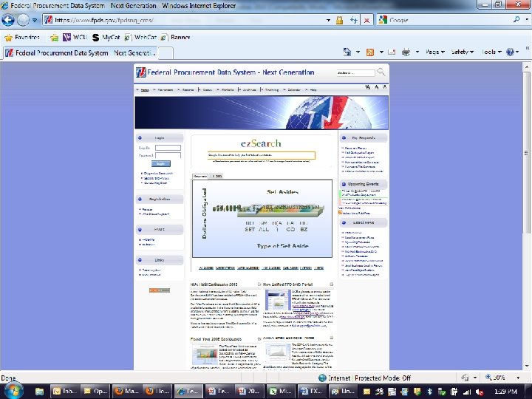Click the Internet Protected Mode status
Viewport: 532px width, 399px height.
click(365, 378)
